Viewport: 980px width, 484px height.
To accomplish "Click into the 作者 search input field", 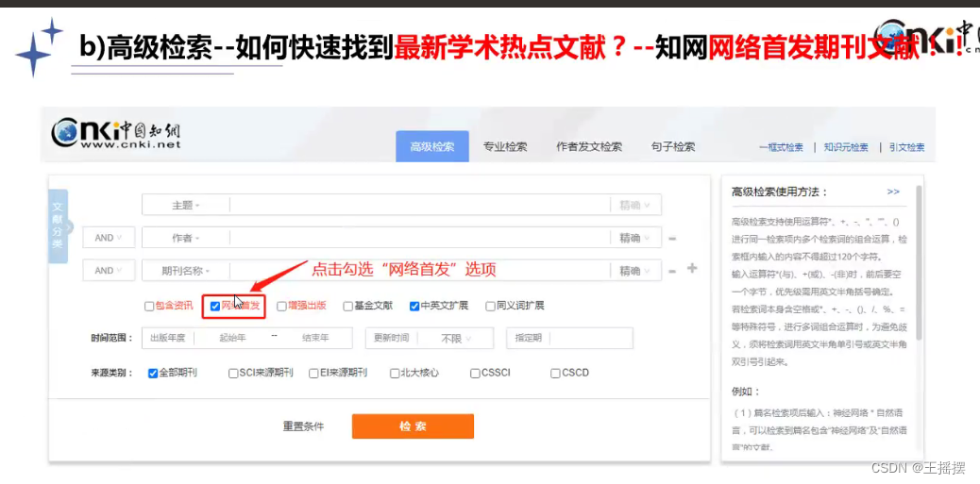I will (x=420, y=238).
